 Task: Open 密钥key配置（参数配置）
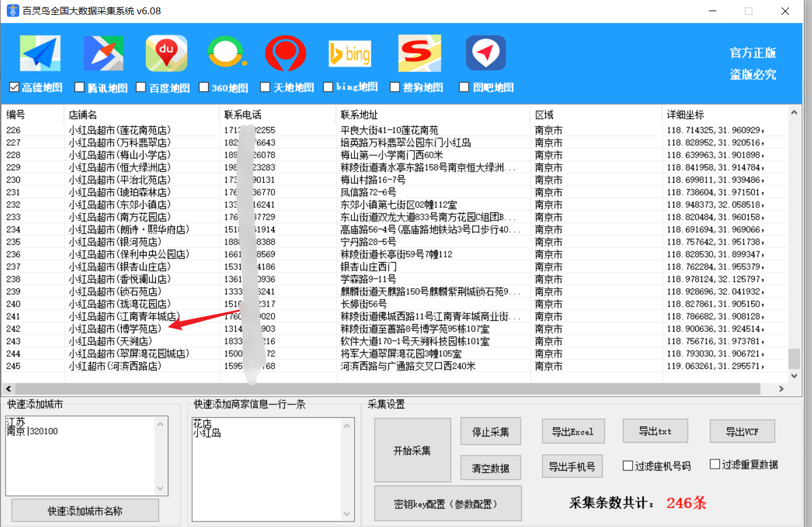click(448, 503)
